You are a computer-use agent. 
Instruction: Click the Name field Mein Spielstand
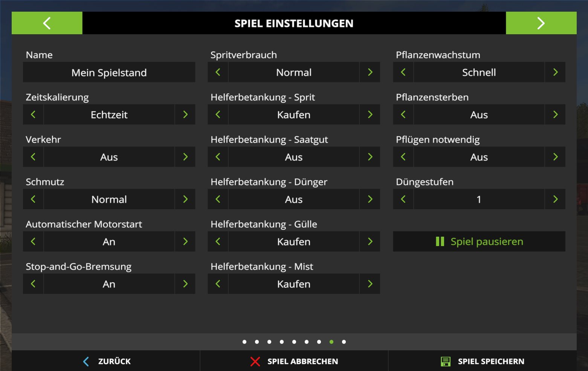point(109,73)
